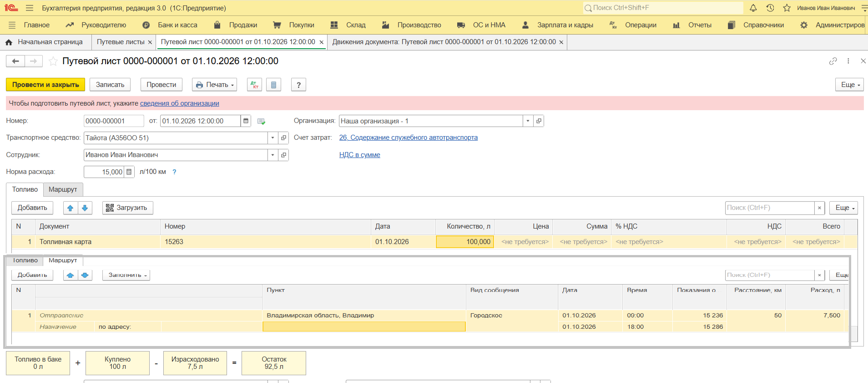Image resolution: width=868 pixels, height=383 pixels.
Task: Open norm consumption hint question mark
Action: coord(174,172)
